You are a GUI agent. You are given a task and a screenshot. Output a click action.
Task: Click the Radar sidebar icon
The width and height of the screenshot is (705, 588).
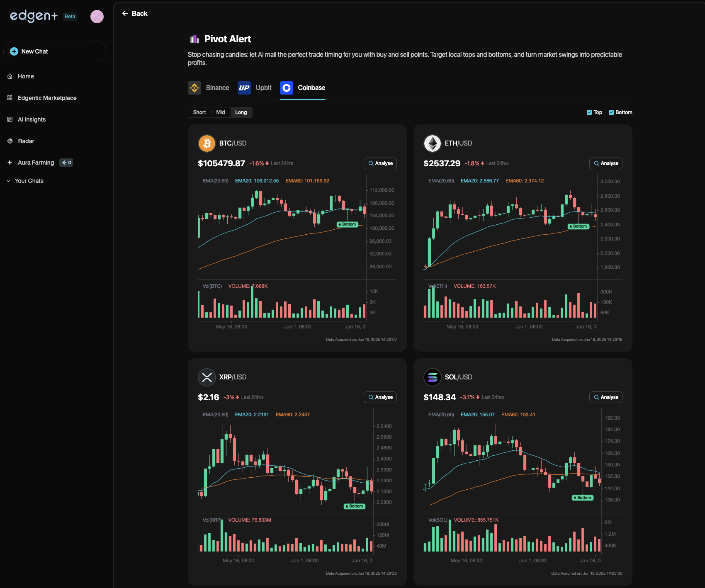pyautogui.click(x=10, y=141)
